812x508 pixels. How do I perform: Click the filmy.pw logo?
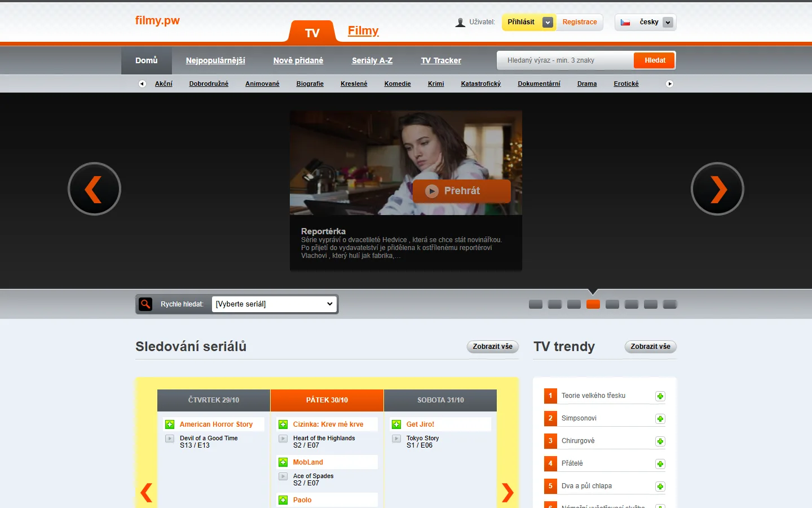coord(157,21)
